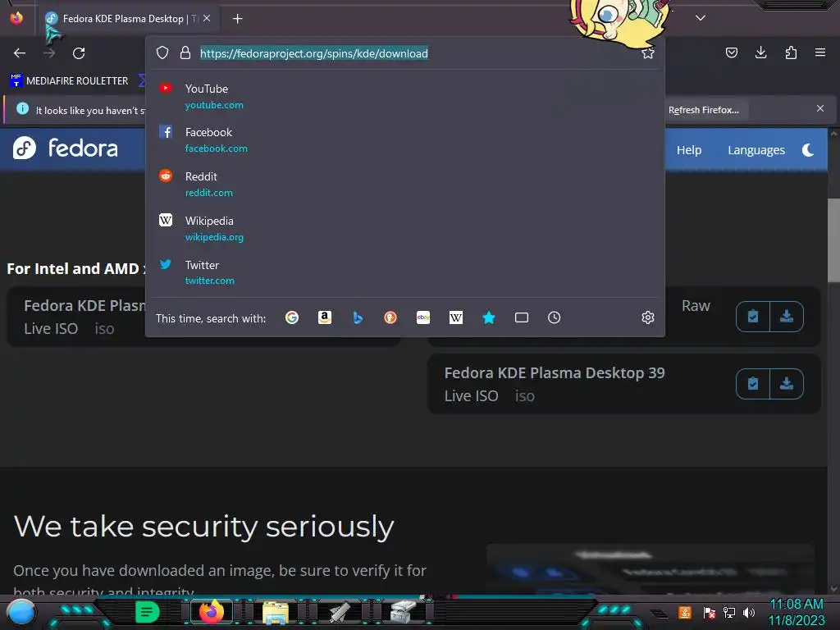Open the Firefox hamburger menu
The height and width of the screenshot is (630, 840).
tap(819, 52)
